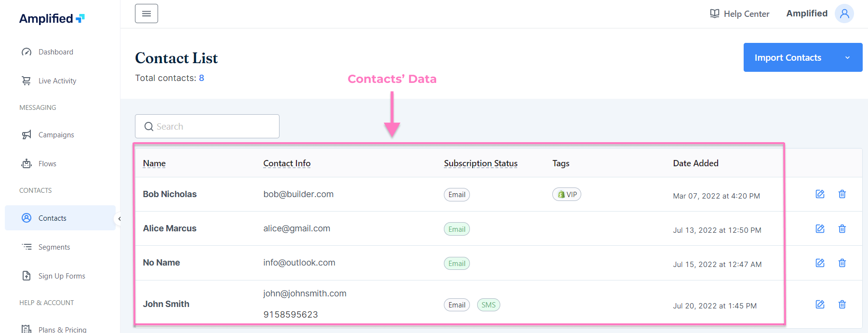
Task: Delete the Bob Nicholas contact
Action: (842, 194)
